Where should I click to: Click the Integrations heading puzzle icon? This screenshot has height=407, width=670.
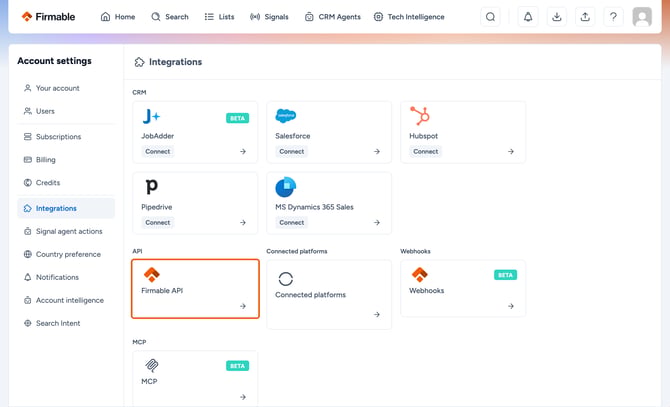tap(139, 62)
